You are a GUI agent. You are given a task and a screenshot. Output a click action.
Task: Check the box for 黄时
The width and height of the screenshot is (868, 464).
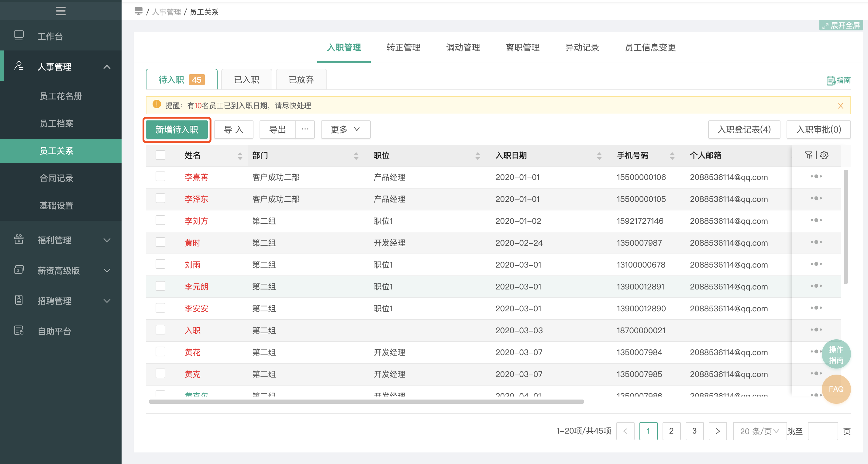point(160,242)
